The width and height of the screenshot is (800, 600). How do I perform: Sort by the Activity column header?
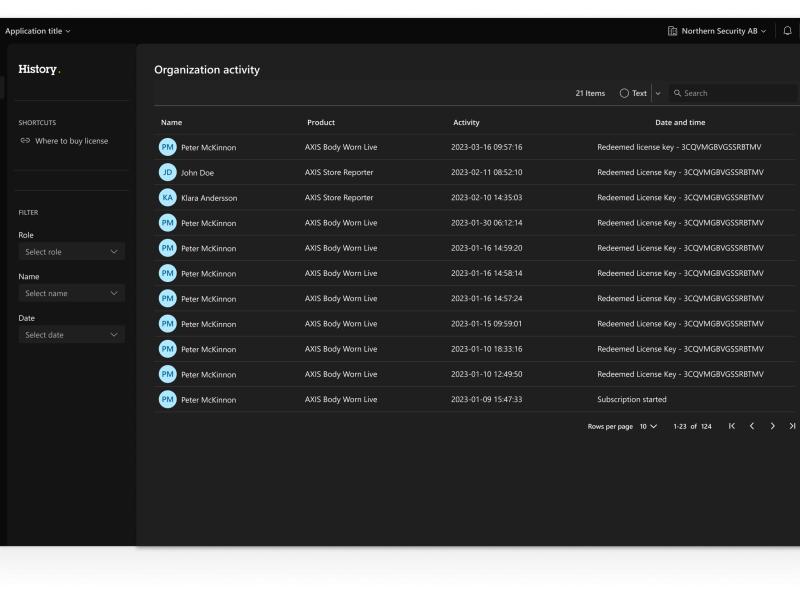click(466, 122)
